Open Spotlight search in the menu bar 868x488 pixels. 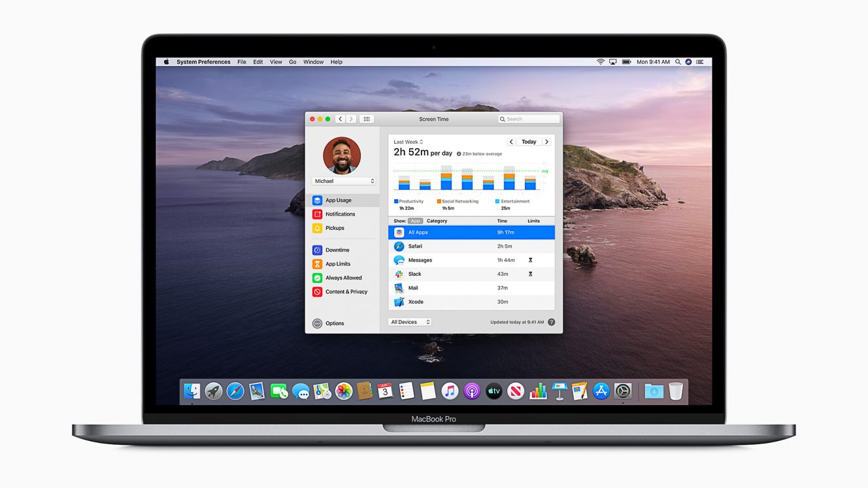(x=677, y=62)
